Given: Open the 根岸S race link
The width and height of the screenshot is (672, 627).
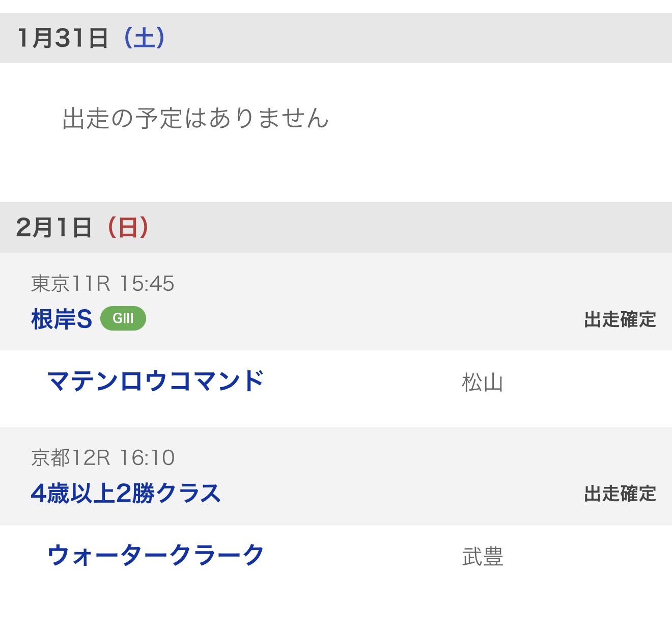Looking at the screenshot, I should (x=62, y=319).
